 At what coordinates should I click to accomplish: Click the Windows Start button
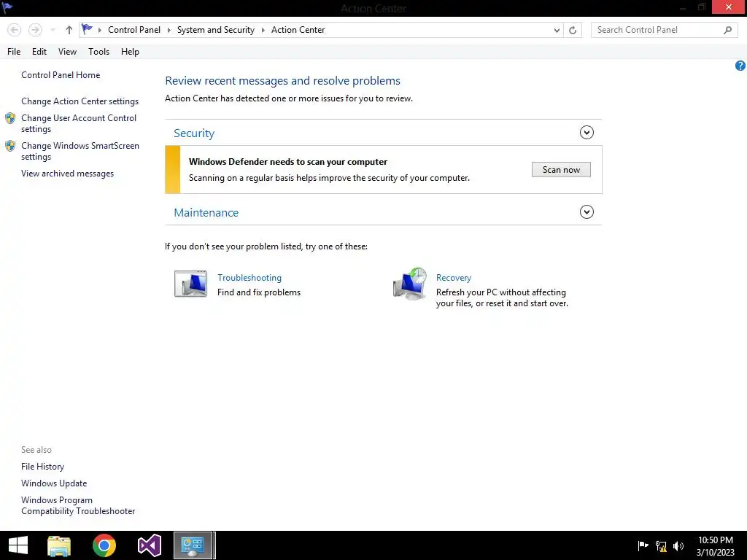coord(18,545)
